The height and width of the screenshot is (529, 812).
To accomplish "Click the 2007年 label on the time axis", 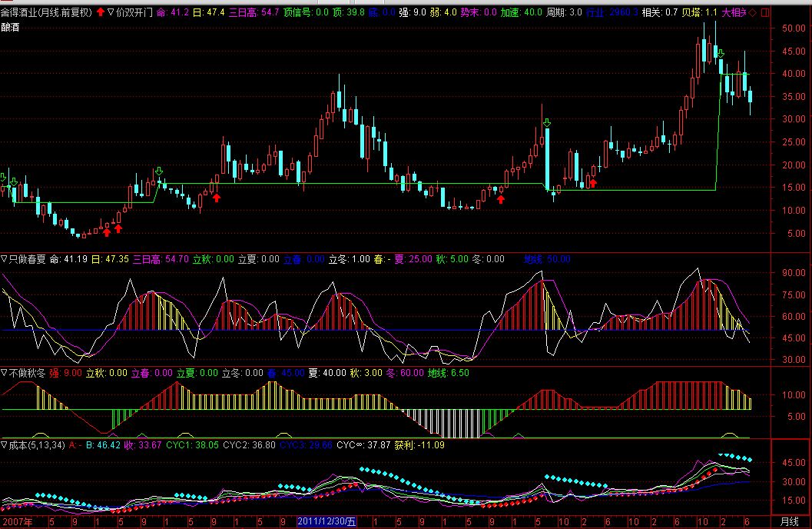I will [17, 521].
